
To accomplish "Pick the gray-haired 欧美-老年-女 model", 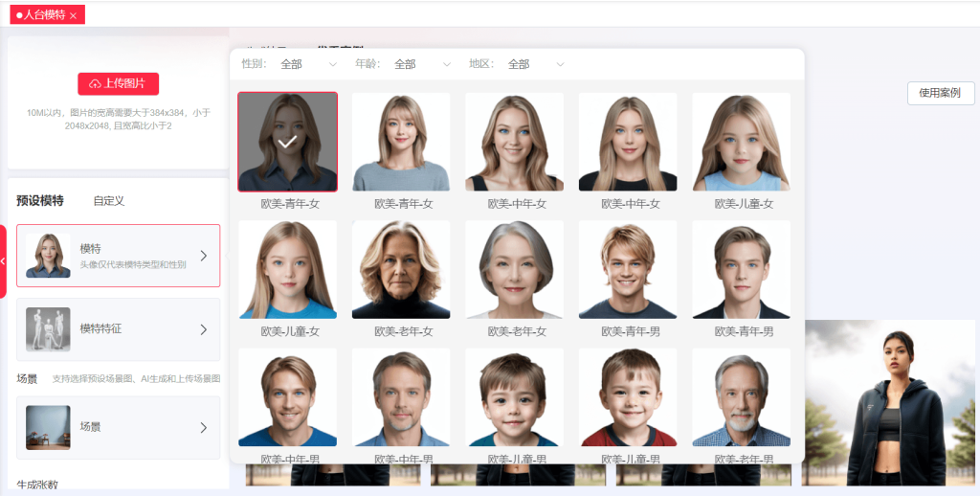I will point(514,270).
